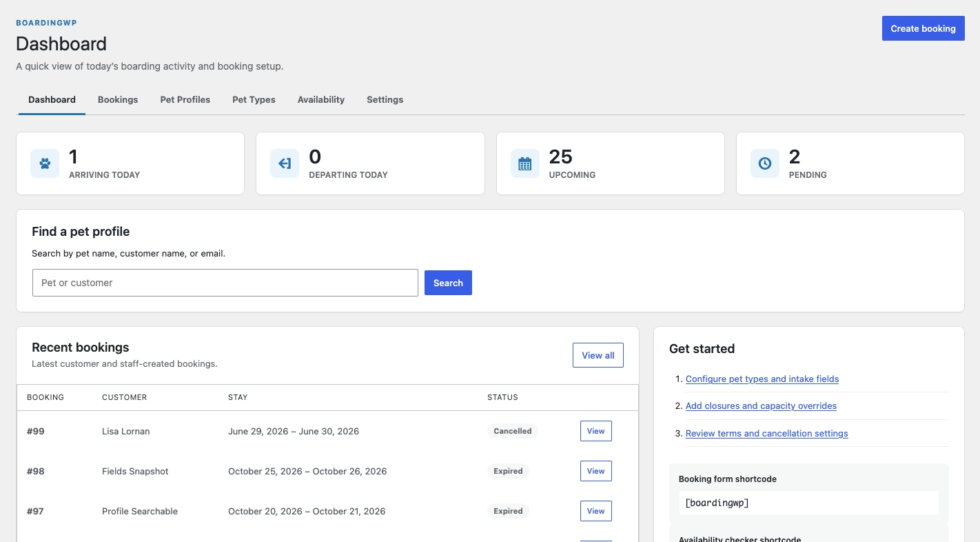Screen dimensions: 980x542
Task: Click the Arriving Today count 1
Action: (73, 157)
